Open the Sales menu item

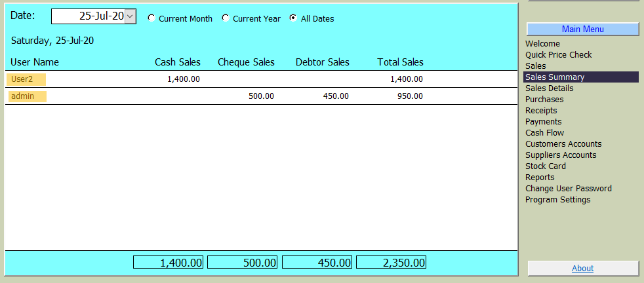click(535, 66)
